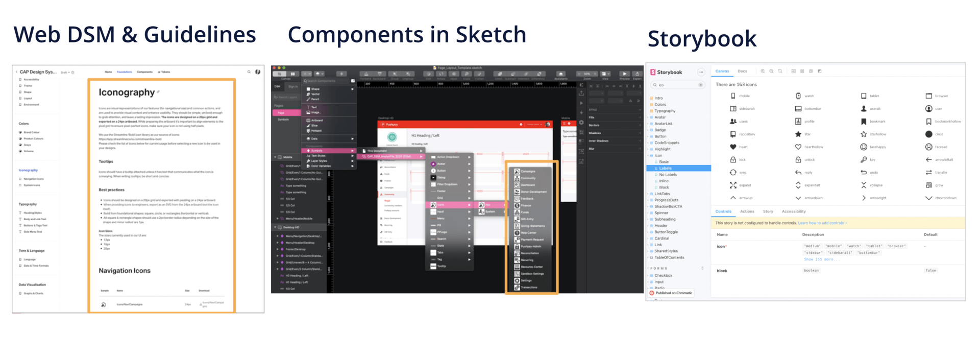
Task: Open the Actions tab in Storybook addons
Action: pos(747,211)
